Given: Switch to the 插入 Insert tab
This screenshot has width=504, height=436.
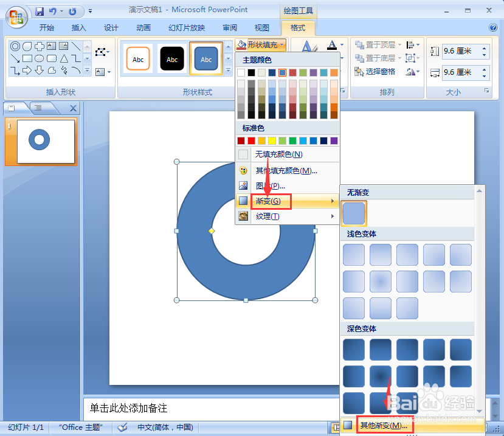Looking at the screenshot, I should click(x=79, y=27).
